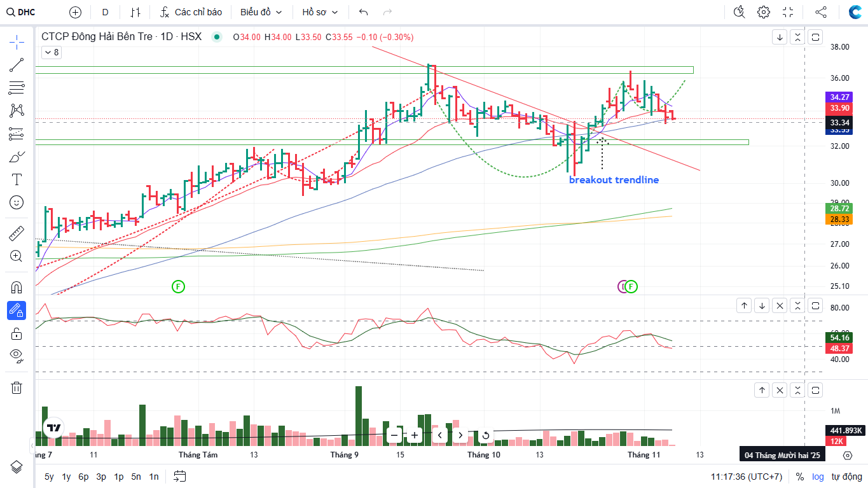The image size is (868, 488).
Task: Open chart settings gear icon
Action: point(764,12)
